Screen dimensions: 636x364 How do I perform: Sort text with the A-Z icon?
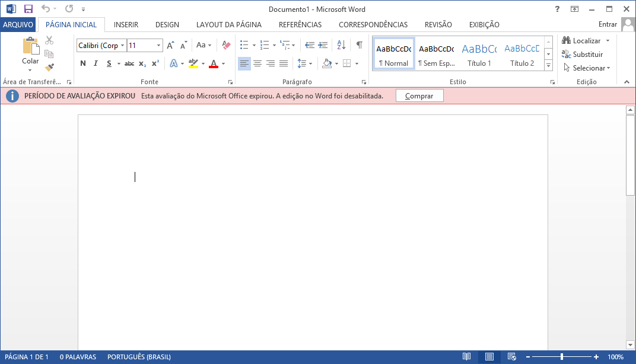tap(341, 45)
